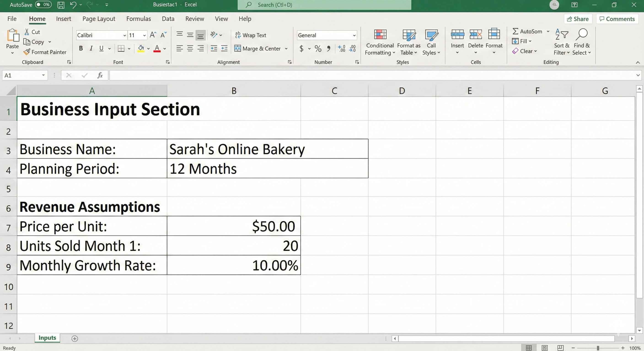Switch to the Page Layout tab
Viewport: 644px width, 351px height.
99,19
